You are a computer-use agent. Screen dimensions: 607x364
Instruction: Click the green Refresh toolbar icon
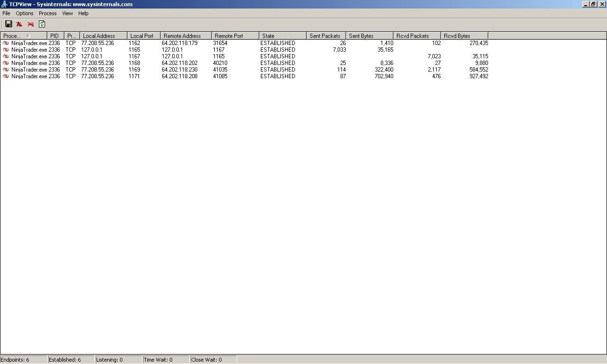(x=42, y=24)
